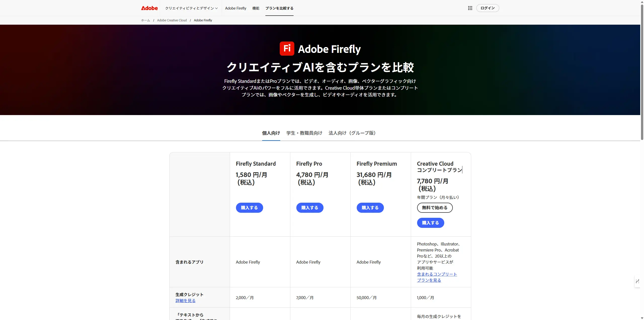The image size is (644, 320).
Task: Click the floating widget icon at right edge
Action: (x=637, y=281)
